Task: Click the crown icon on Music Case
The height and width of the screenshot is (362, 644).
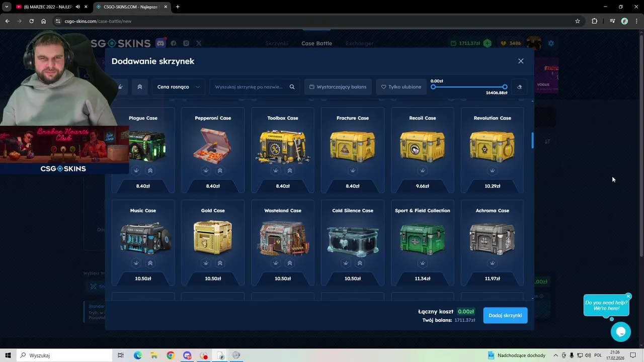Action: [136, 263]
